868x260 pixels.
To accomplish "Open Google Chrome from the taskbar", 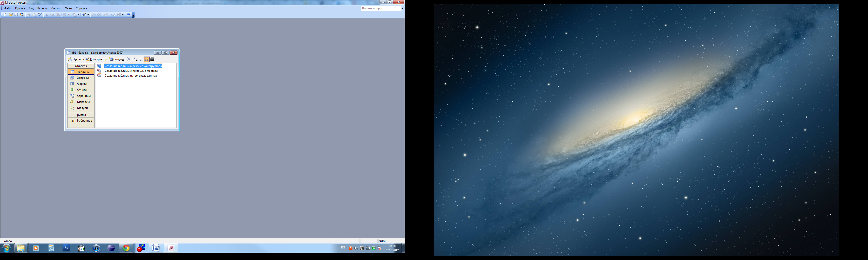I will point(126,248).
